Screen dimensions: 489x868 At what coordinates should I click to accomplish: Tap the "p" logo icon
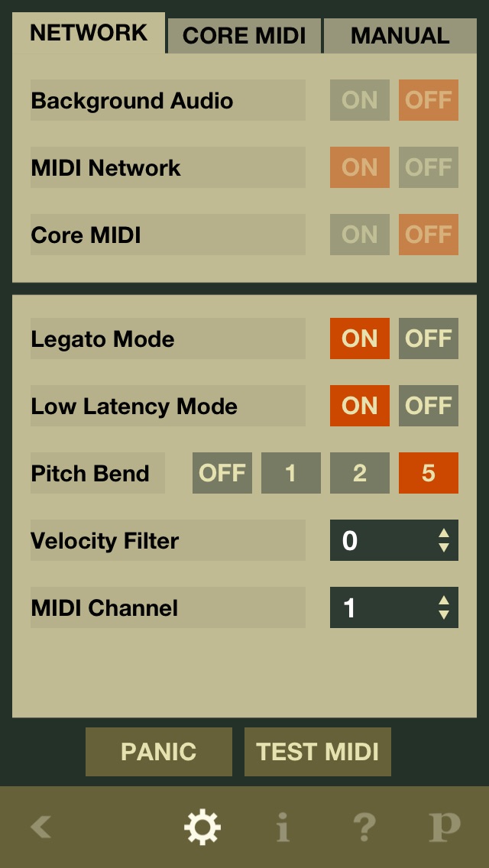[445, 828]
